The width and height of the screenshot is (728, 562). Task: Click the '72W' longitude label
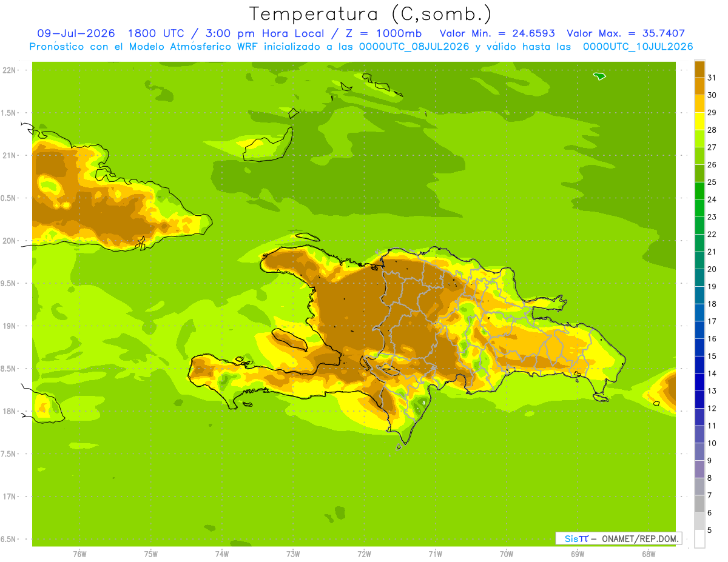click(364, 554)
